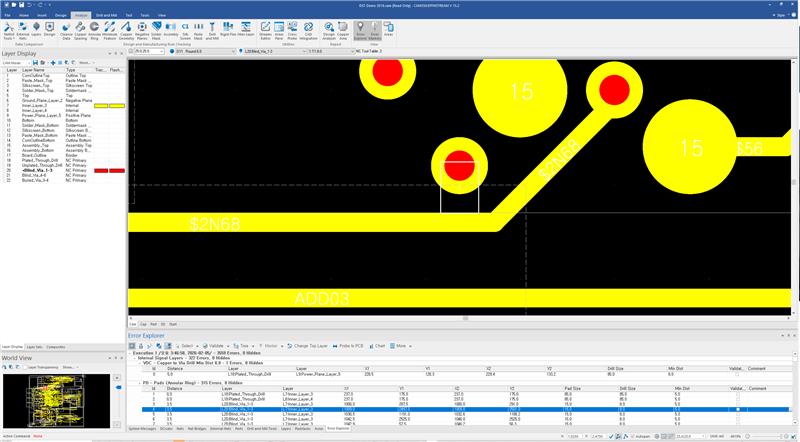Expand the Validate dropdown in Error Explorer

[x=229, y=346]
